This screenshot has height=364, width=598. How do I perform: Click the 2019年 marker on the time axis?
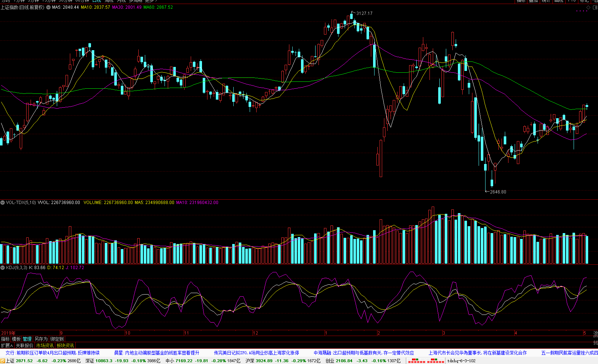click(x=8, y=333)
